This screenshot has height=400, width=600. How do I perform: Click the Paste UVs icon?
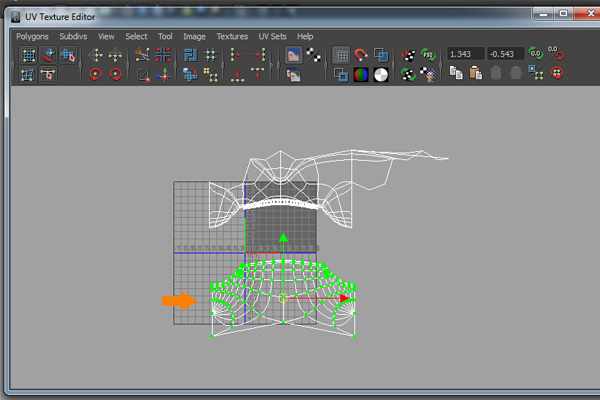tap(476, 73)
